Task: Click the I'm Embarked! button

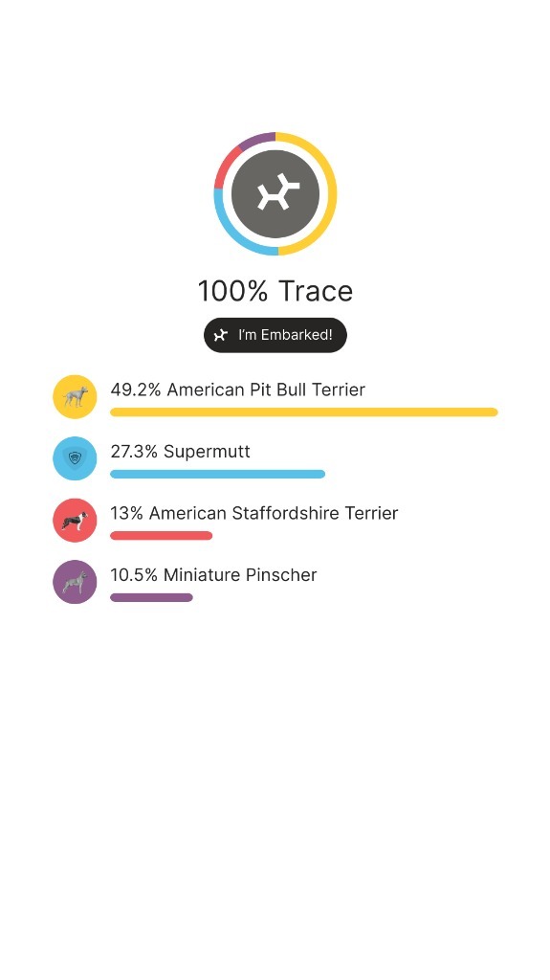Action: [275, 335]
